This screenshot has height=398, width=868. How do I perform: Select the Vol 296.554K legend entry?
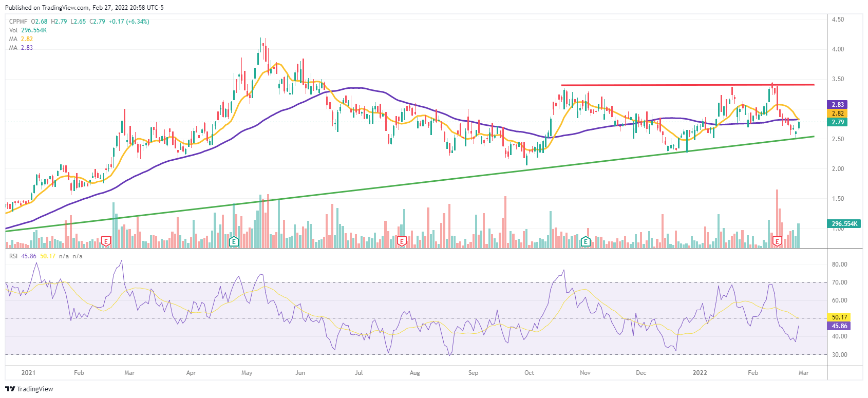pos(28,30)
